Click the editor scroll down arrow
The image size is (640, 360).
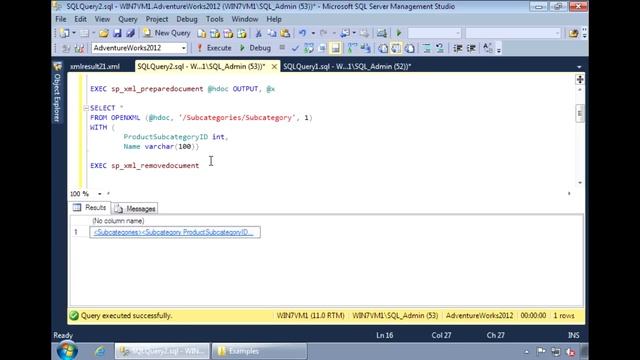pos(580,183)
